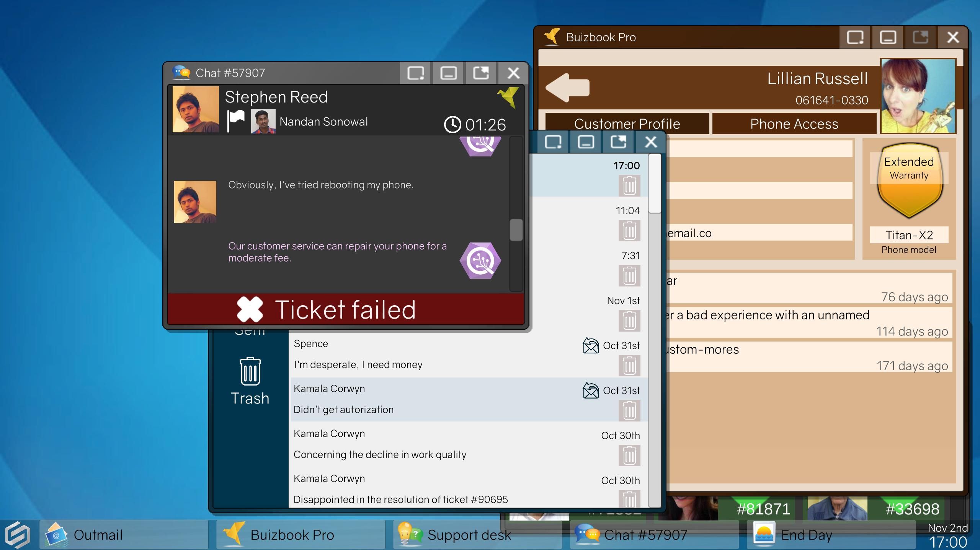Click the Buizbook bird icon in chat
The width and height of the screenshot is (980, 550).
pyautogui.click(x=508, y=97)
